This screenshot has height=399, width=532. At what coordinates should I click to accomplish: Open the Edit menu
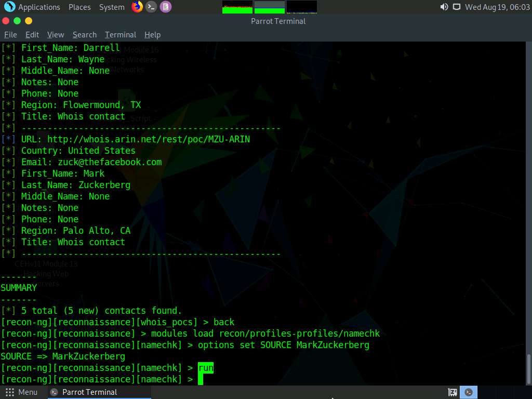(32, 35)
